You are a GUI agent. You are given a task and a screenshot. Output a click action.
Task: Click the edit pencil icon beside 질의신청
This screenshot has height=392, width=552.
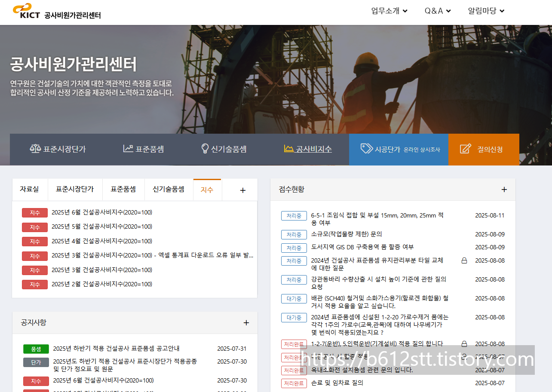tap(466, 149)
